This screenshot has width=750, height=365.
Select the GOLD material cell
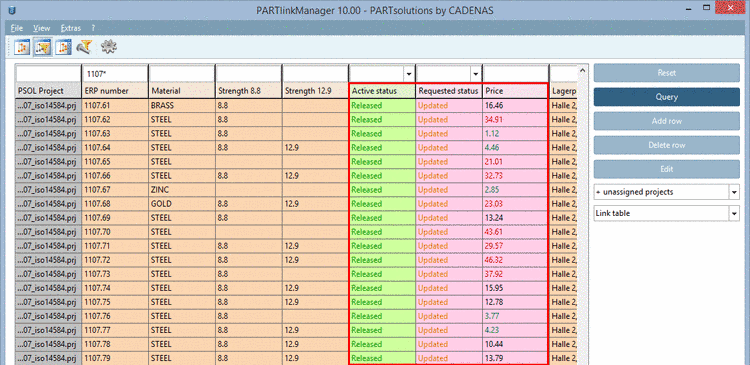pyautogui.click(x=182, y=204)
